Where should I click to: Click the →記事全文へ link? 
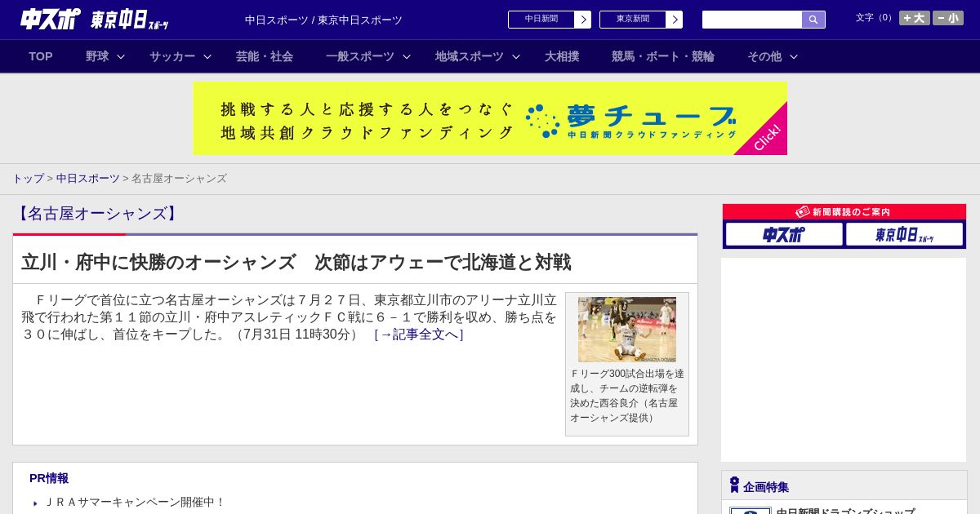coord(418,335)
